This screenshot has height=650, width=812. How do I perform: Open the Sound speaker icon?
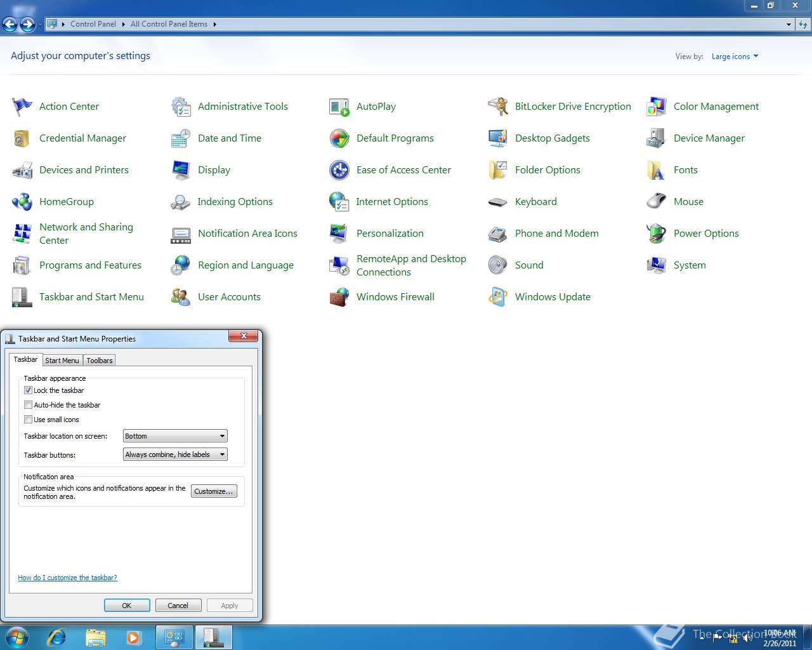coord(498,265)
